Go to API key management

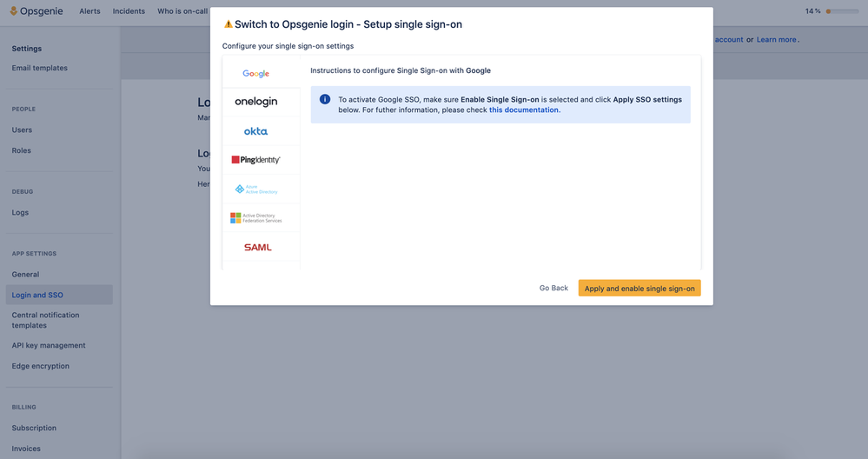(x=49, y=345)
